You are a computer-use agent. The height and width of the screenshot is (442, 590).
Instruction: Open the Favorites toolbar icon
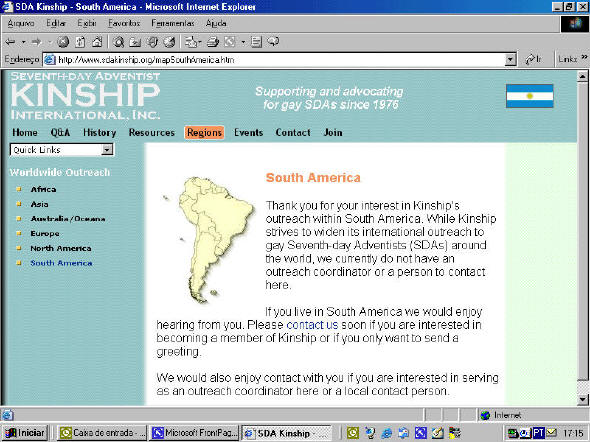[x=135, y=42]
